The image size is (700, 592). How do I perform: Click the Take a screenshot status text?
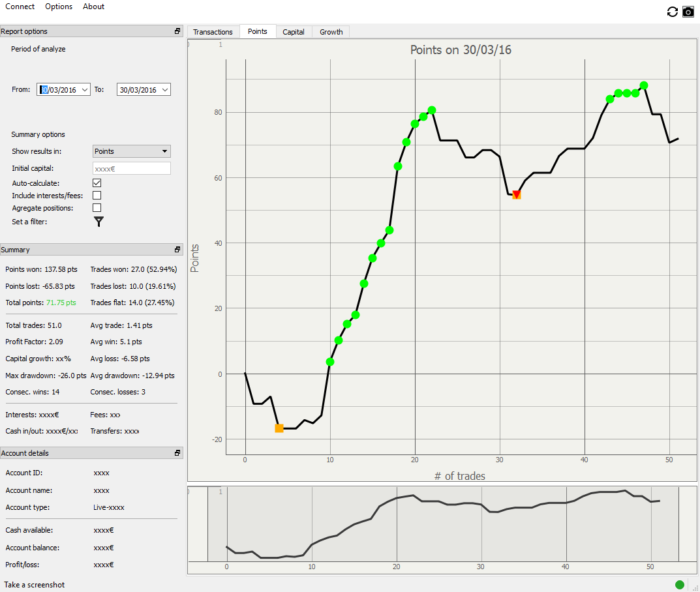(x=35, y=585)
